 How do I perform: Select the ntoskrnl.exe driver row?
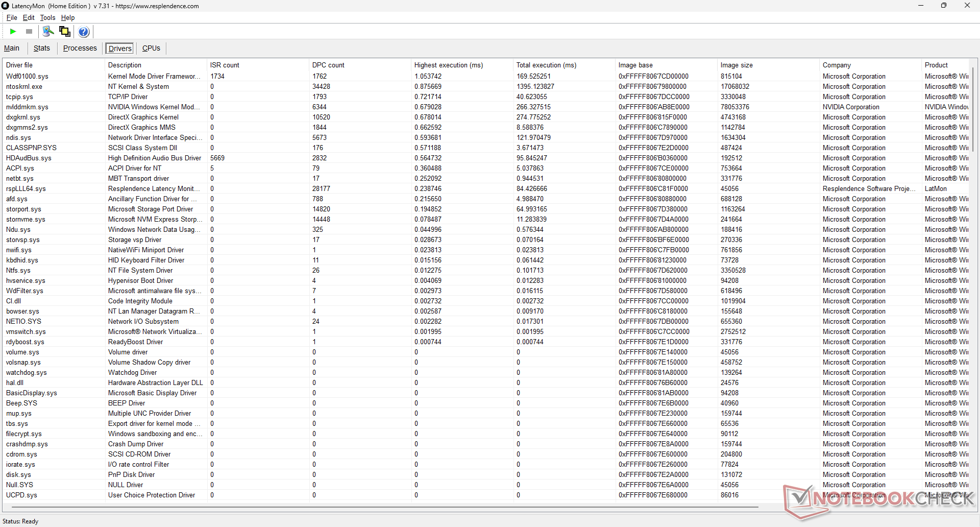(486, 86)
